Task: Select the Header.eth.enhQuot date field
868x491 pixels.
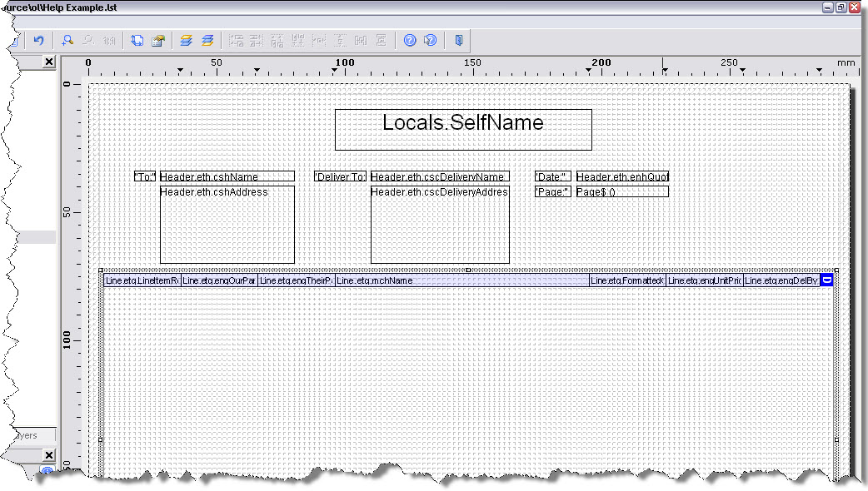Action: click(x=622, y=176)
